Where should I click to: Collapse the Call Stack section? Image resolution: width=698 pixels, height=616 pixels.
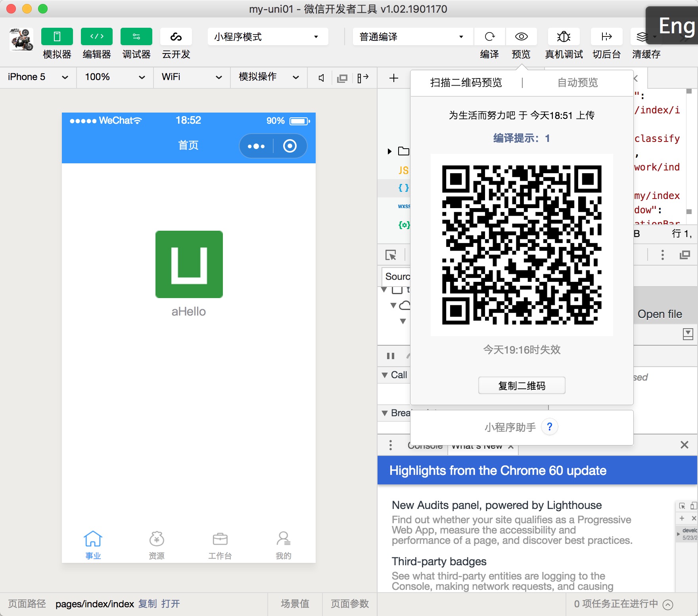point(384,375)
